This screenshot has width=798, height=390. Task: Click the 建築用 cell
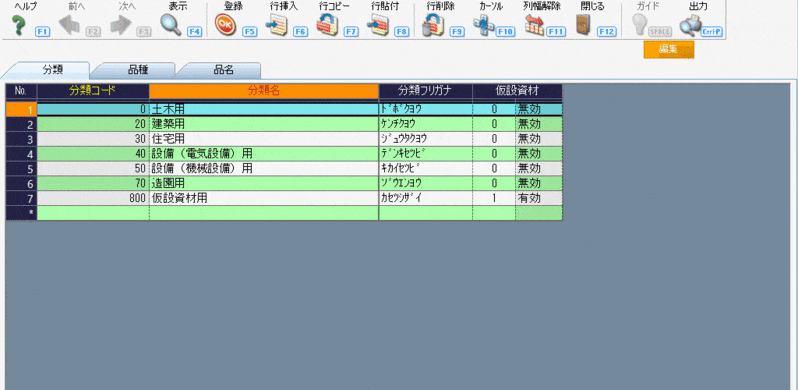(264, 124)
